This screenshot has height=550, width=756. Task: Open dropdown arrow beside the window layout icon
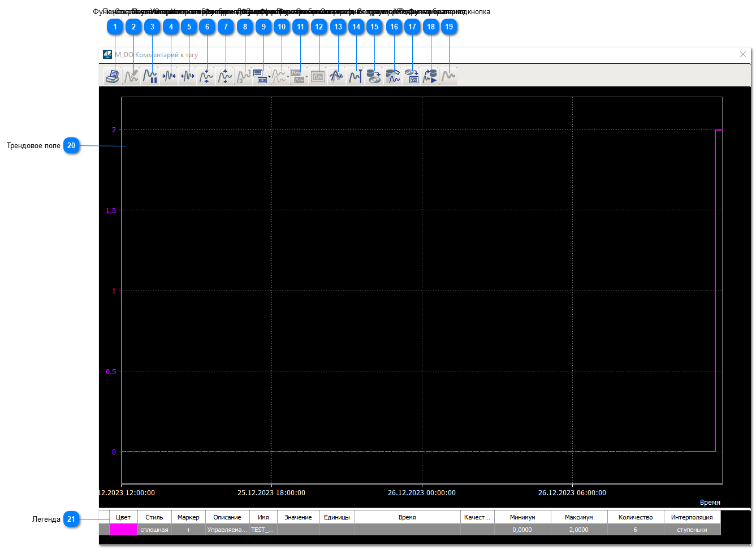click(269, 77)
